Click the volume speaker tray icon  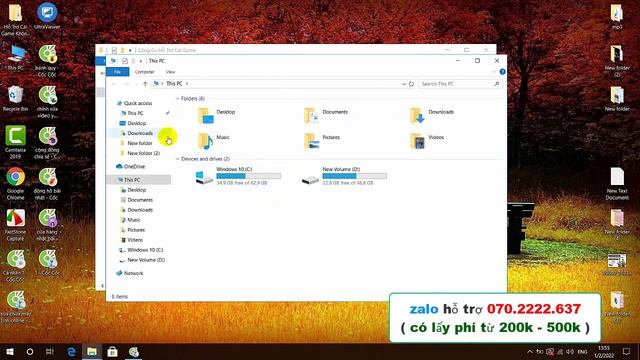click(x=570, y=351)
